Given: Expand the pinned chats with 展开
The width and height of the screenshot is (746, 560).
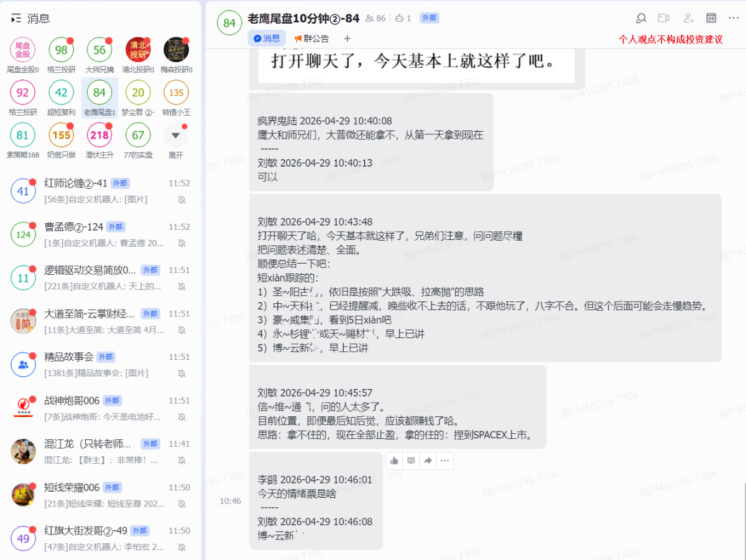Looking at the screenshot, I should coord(175,135).
